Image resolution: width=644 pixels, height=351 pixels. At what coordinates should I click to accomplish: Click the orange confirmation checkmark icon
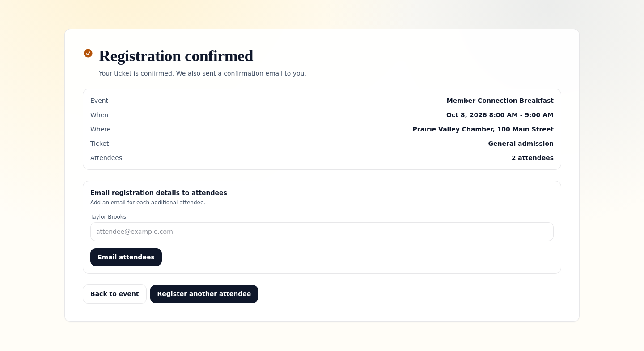click(88, 53)
